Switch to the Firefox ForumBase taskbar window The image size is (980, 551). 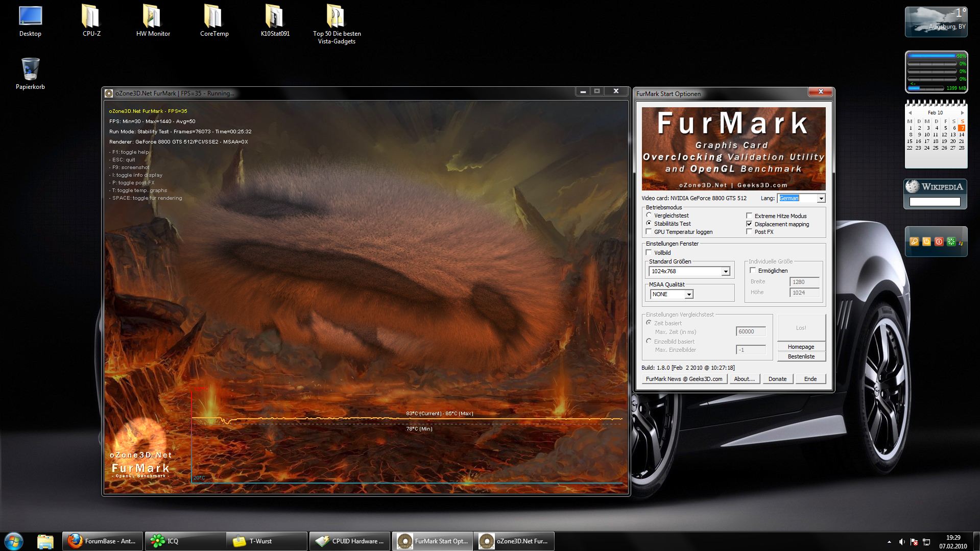click(103, 541)
